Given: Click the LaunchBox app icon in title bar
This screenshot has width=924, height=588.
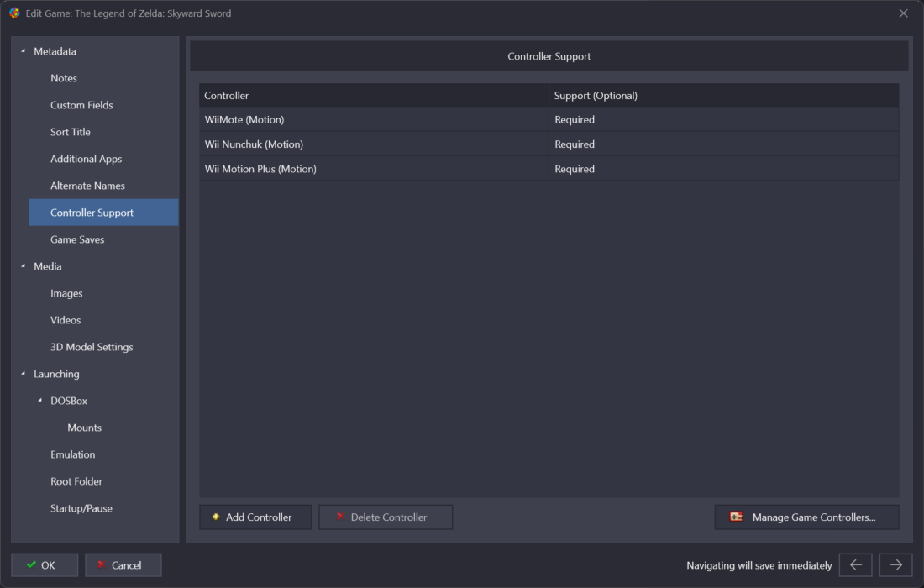Looking at the screenshot, I should 14,13.
